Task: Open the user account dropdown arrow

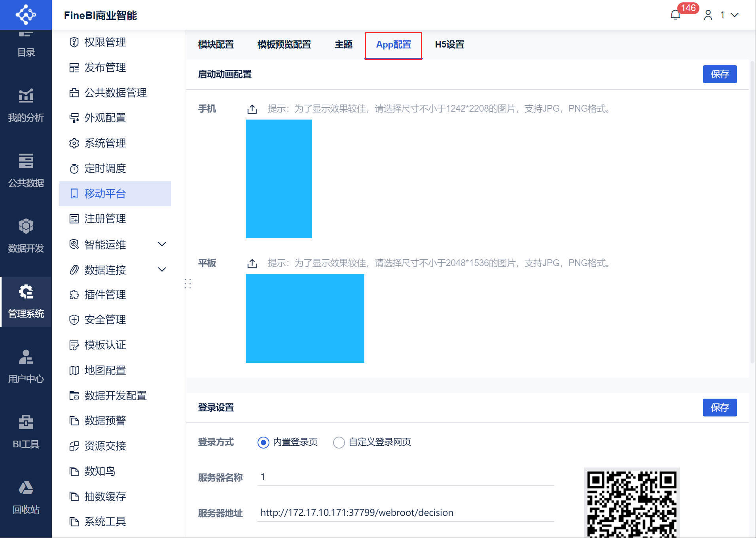Action: pos(735,15)
